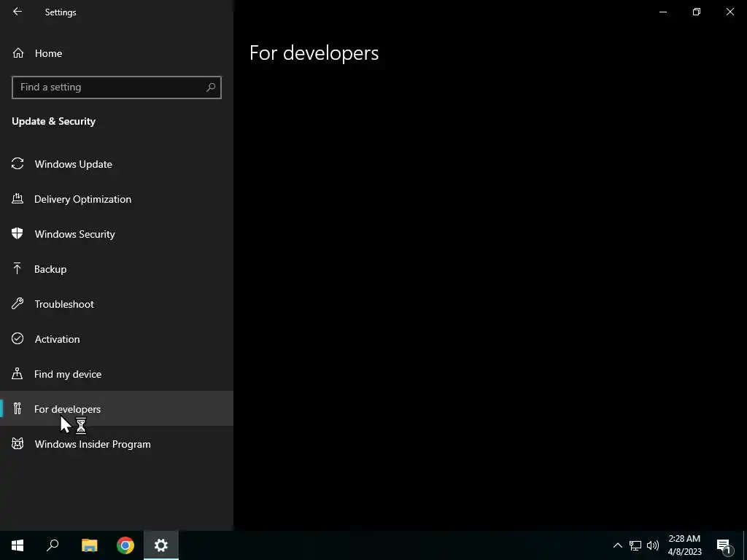This screenshot has width=747, height=560.
Task: Open the Troubleshoot page
Action: pos(117,304)
